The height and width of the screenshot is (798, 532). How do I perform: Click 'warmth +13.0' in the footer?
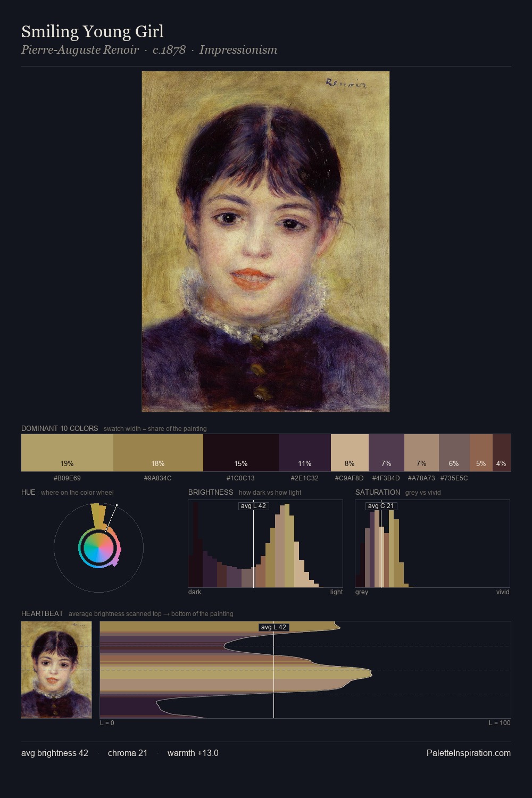(193, 753)
